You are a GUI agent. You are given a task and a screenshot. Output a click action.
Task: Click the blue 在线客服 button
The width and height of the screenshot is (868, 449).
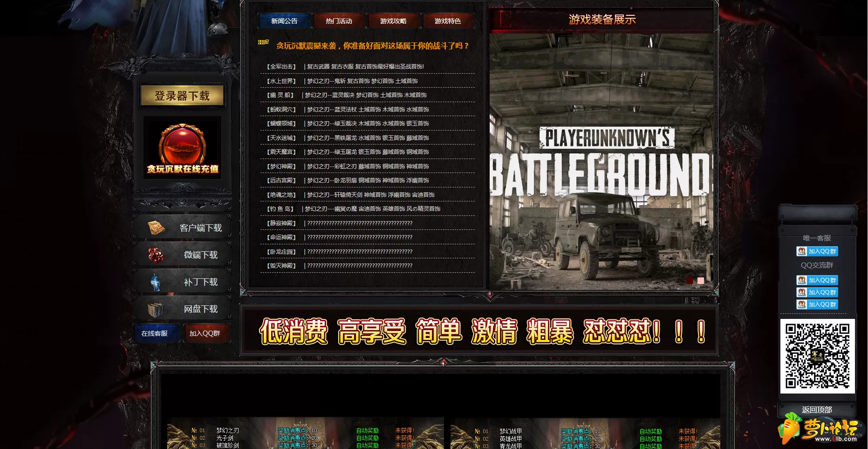pyautogui.click(x=156, y=333)
